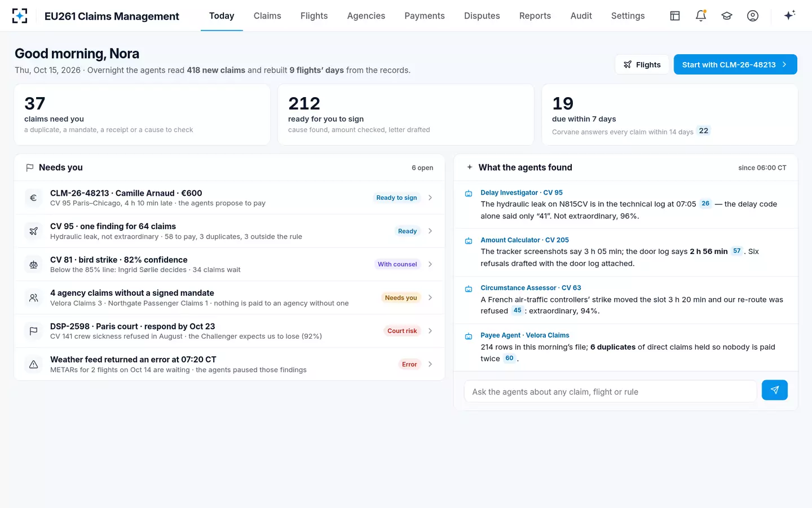Viewport: 812px width, 508px height.
Task: Open the graduation cap help icon
Action: pos(727,16)
